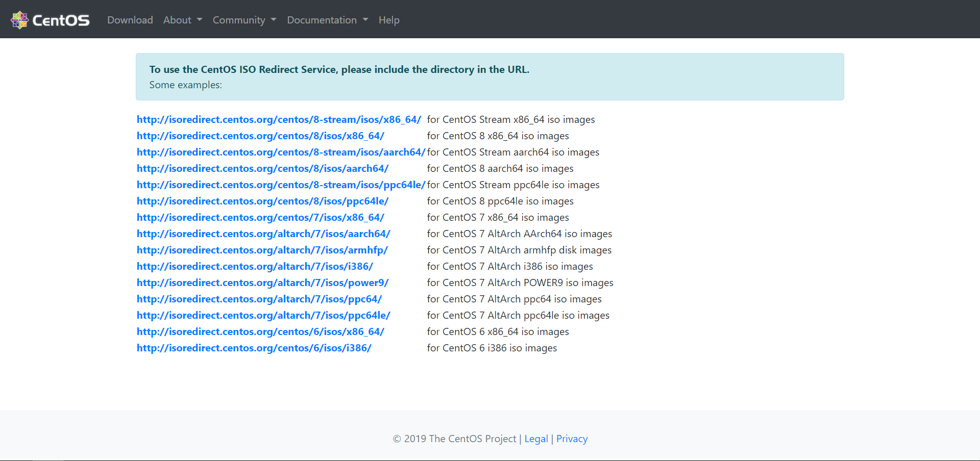Expand the Community dropdown menu
The height and width of the screenshot is (461, 980).
click(244, 20)
